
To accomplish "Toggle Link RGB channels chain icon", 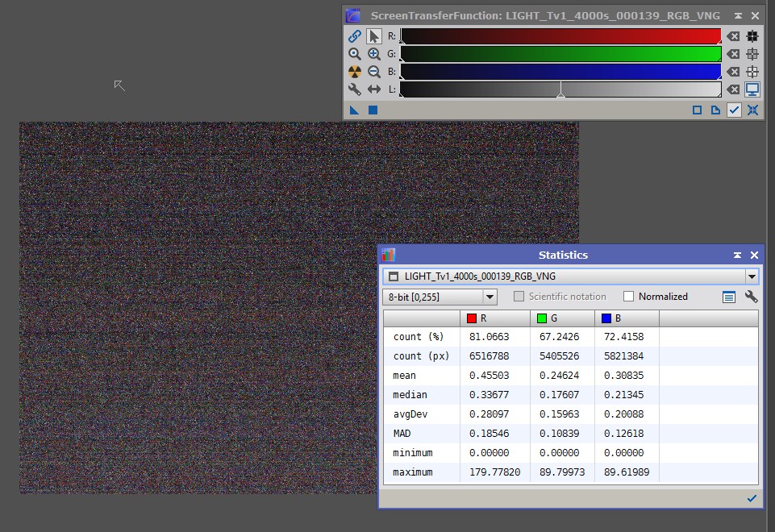I will click(x=354, y=36).
